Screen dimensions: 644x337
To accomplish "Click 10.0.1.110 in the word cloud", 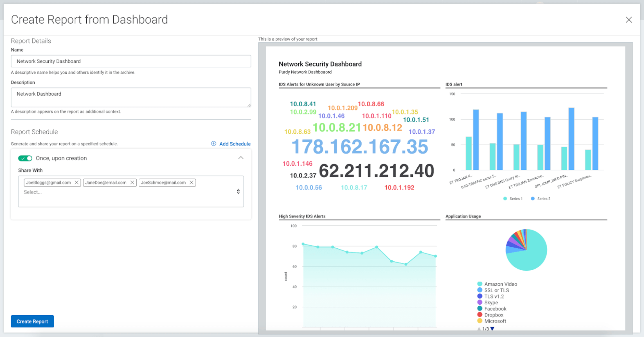I will (377, 116).
